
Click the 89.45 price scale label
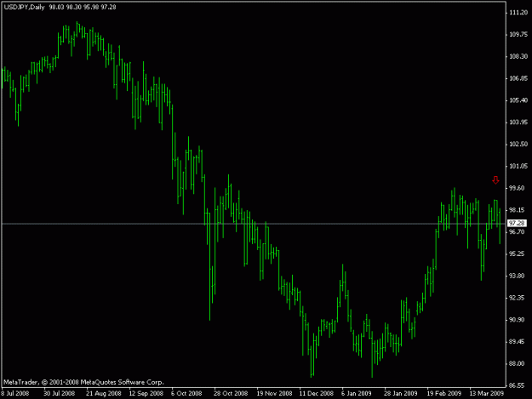tap(517, 341)
